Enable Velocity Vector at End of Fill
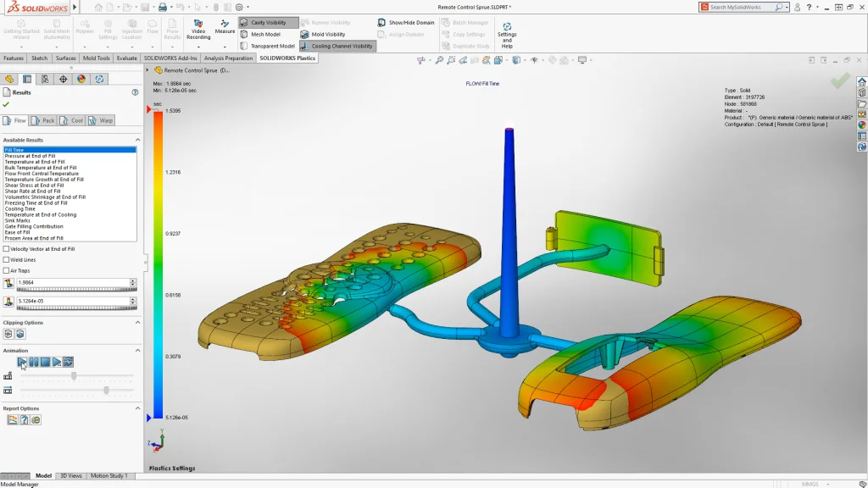 [x=7, y=248]
